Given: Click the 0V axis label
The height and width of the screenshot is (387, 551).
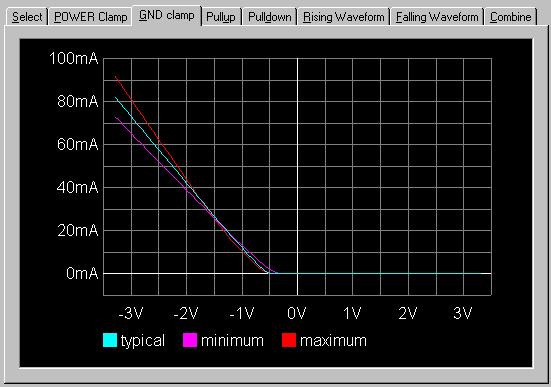Looking at the screenshot, I should coord(297,313).
